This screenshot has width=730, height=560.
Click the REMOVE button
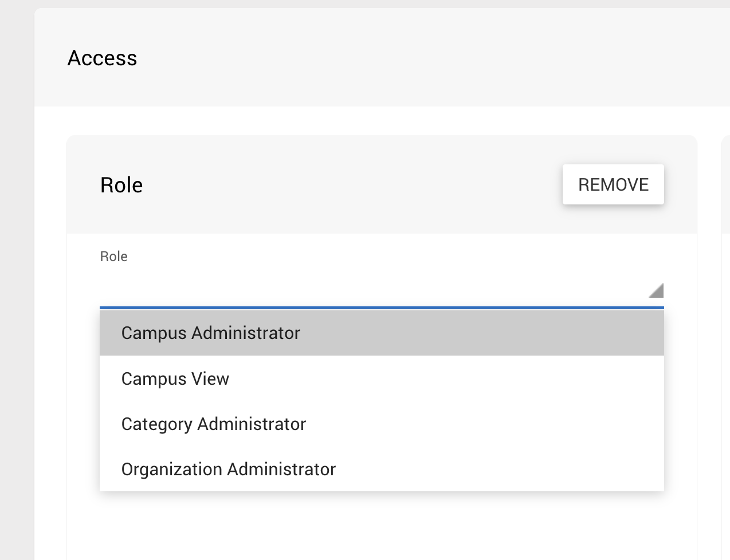click(x=613, y=184)
